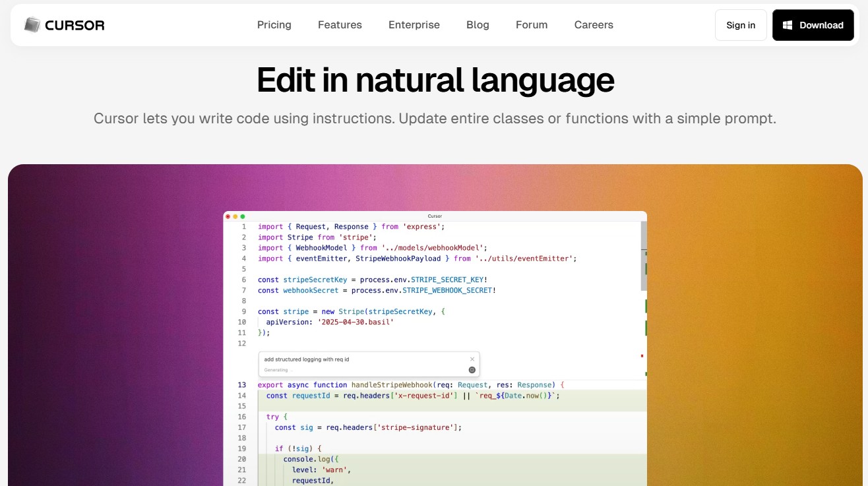Click the yellow minimize light of demo window
Image resolution: width=868 pixels, height=486 pixels.
[235, 216]
